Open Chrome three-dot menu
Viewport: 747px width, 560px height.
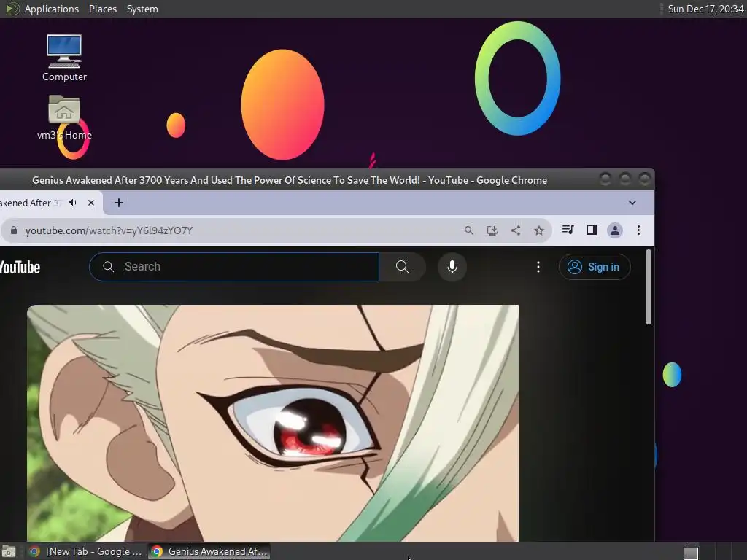tap(638, 230)
